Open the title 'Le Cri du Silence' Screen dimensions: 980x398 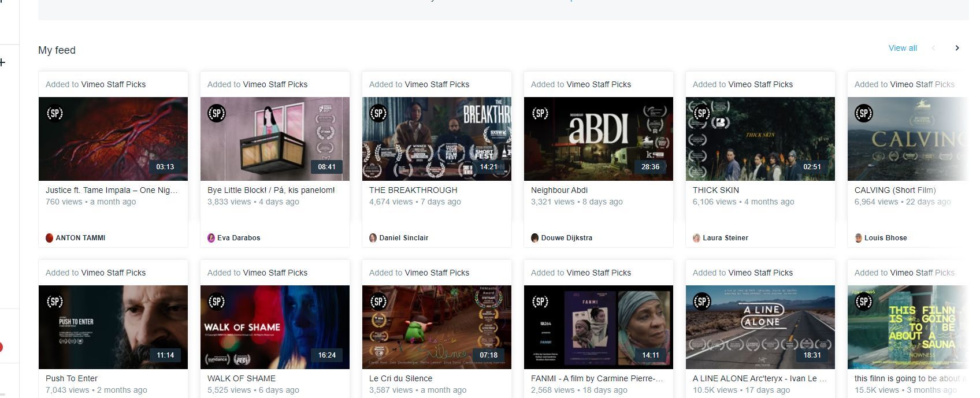[400, 378]
